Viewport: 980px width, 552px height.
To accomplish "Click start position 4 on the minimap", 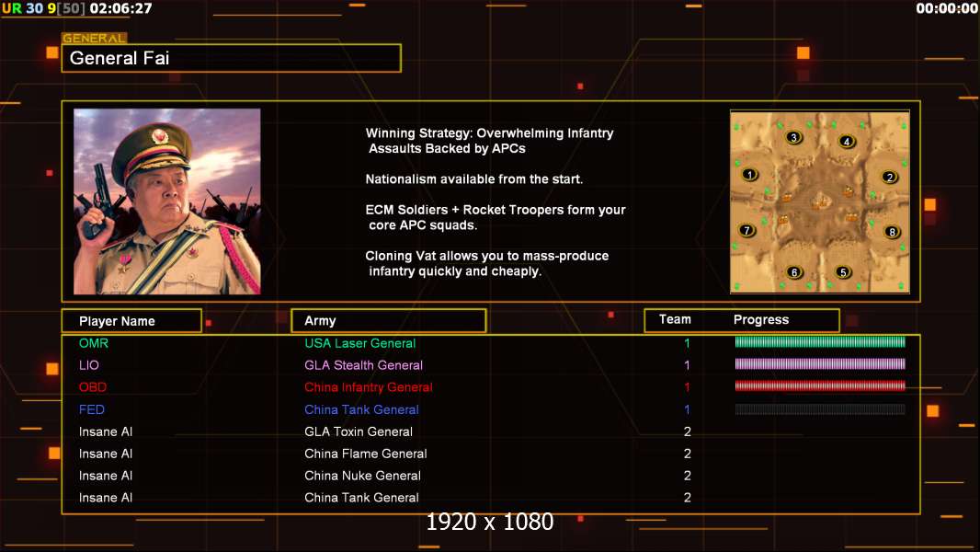I will coord(847,142).
